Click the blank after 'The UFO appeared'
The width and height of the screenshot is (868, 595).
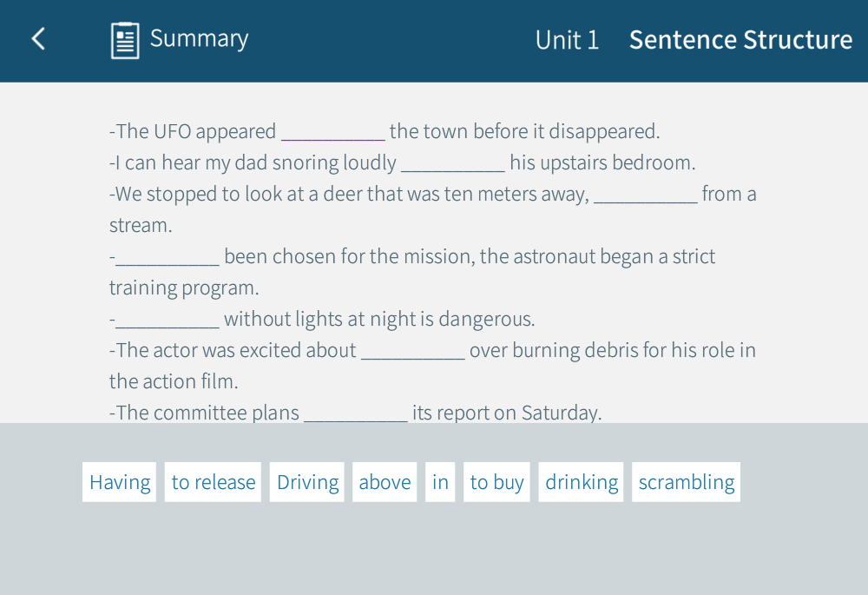click(332, 132)
